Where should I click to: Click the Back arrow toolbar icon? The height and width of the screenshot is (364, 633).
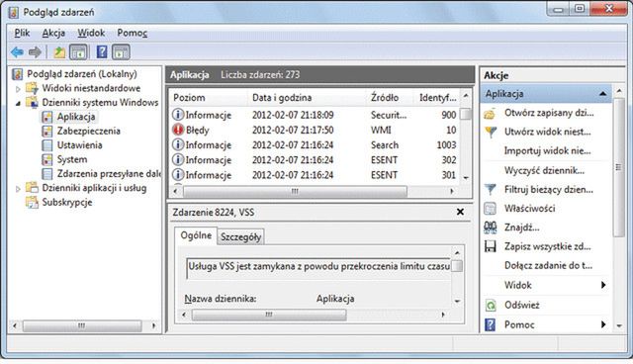[x=17, y=52]
